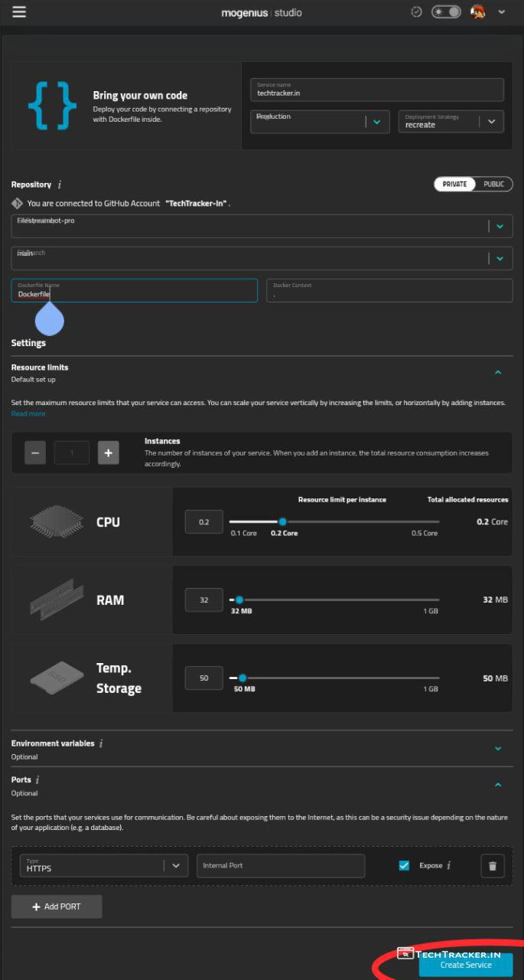
Task: Delete the HTTPS port entry
Action: (493, 866)
